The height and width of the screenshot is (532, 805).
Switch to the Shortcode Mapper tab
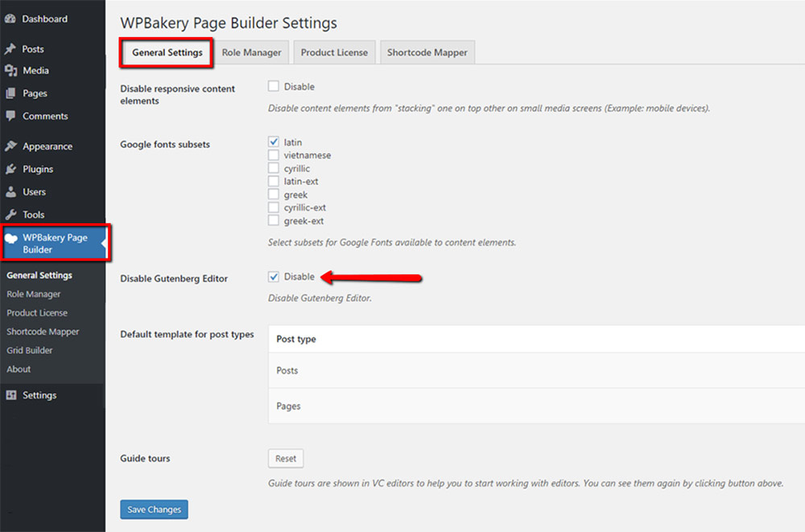[x=427, y=52]
